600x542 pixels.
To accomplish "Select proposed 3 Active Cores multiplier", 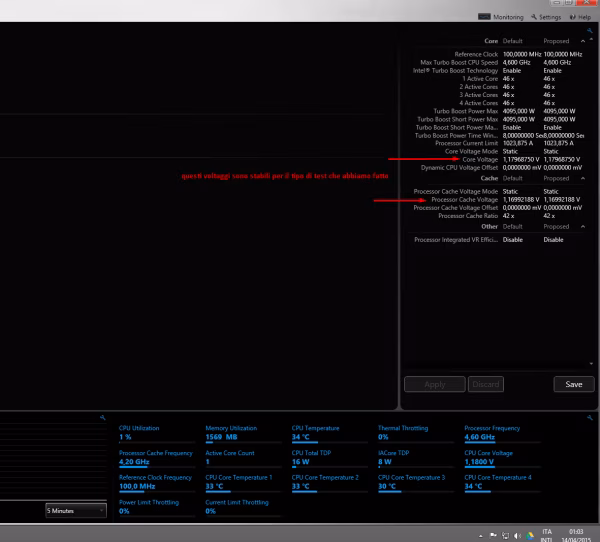I will (549, 95).
